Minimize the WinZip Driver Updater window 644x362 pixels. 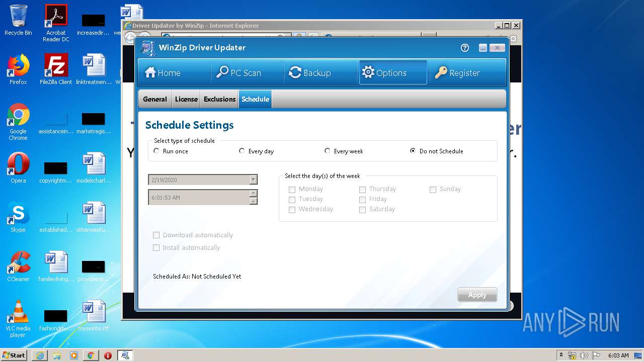click(x=482, y=48)
